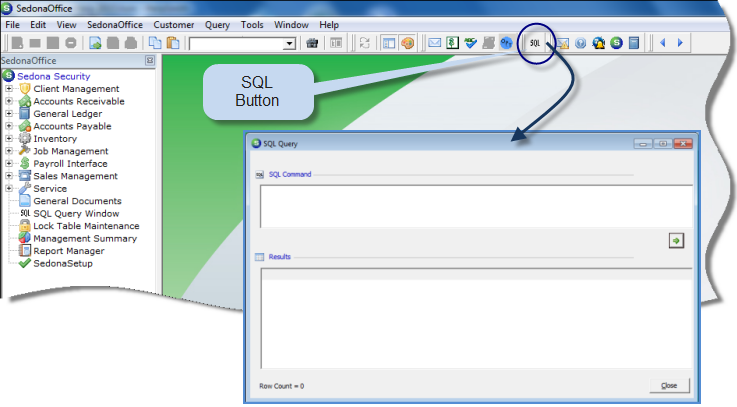Screen dimensions: 737x407
Task: Expand the Accounts Payable tree node
Action: [9, 126]
